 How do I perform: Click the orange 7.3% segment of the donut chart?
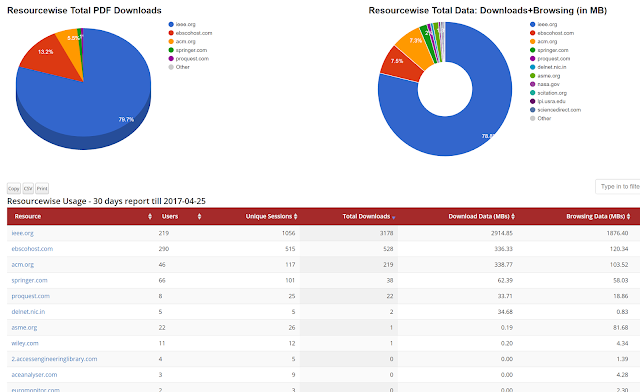tap(417, 47)
